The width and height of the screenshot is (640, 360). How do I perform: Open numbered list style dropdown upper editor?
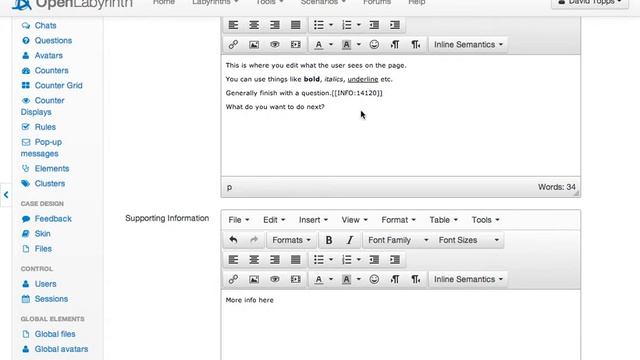click(359, 25)
